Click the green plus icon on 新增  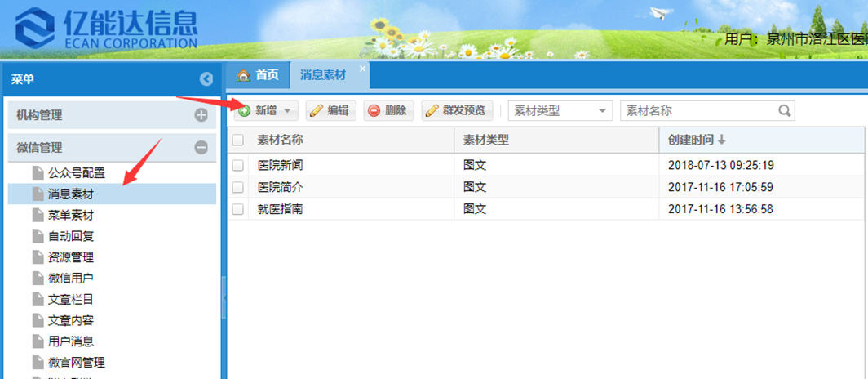(x=244, y=111)
